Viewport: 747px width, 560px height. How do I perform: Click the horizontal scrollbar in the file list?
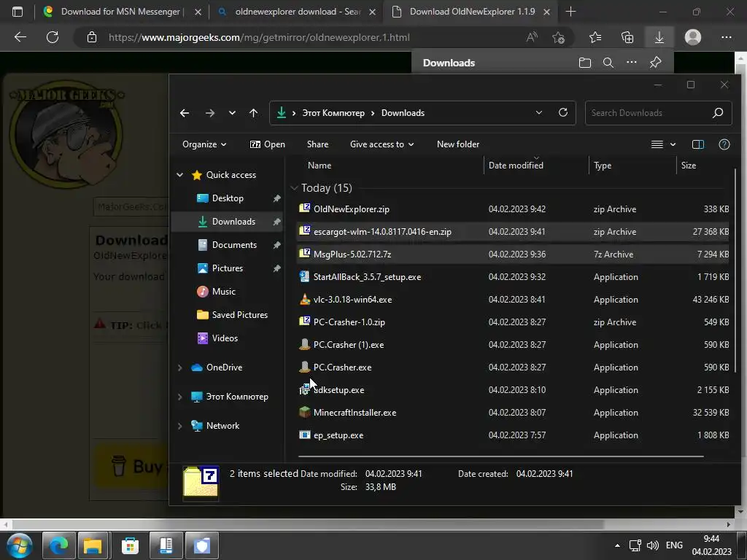pyautogui.click(x=500, y=456)
